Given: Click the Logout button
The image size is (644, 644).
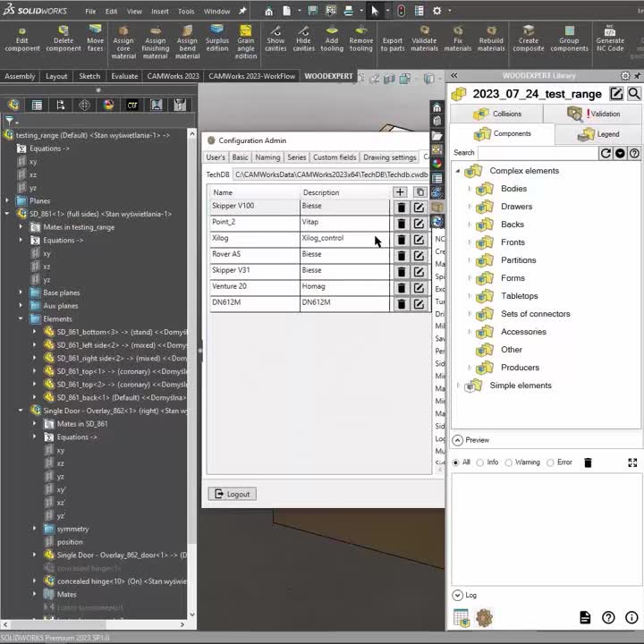Looking at the screenshot, I should pyautogui.click(x=232, y=494).
